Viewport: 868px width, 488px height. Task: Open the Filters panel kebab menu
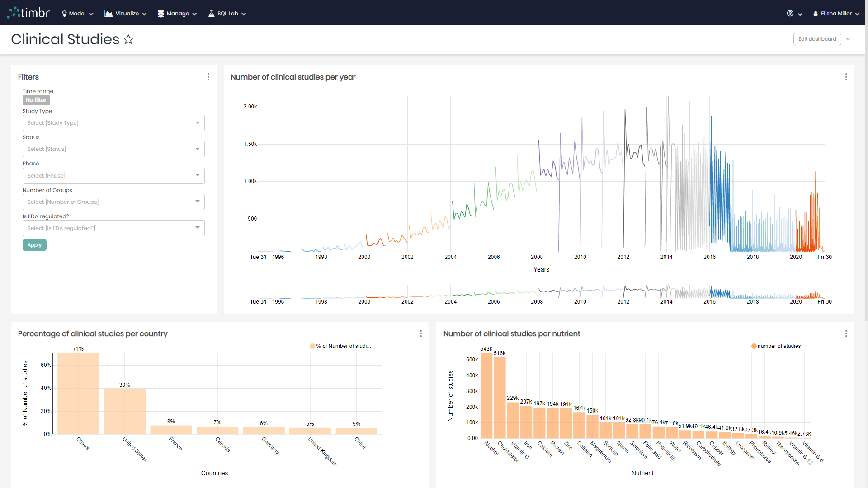pyautogui.click(x=208, y=77)
